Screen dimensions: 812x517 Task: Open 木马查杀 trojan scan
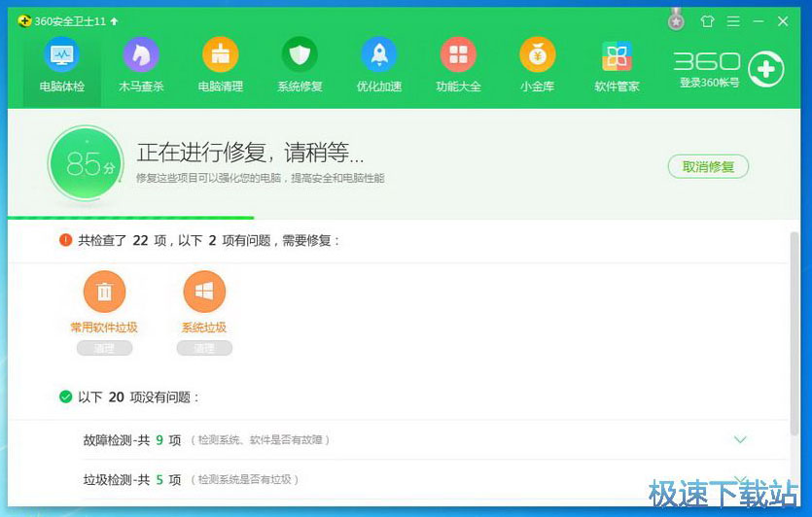point(141,67)
